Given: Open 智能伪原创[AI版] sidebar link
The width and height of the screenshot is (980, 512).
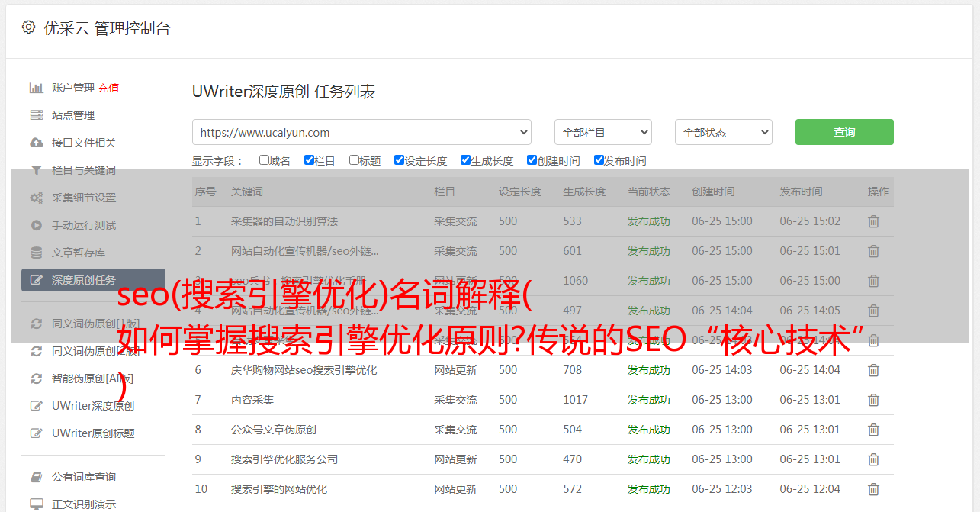Looking at the screenshot, I should coord(93,378).
